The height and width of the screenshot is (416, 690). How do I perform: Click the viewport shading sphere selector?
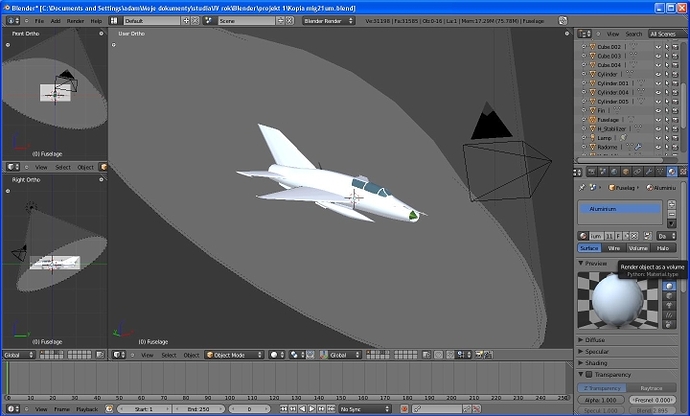pyautogui.click(x=277, y=355)
